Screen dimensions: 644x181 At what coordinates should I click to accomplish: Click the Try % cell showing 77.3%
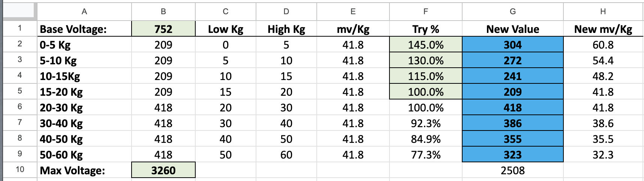pos(425,154)
